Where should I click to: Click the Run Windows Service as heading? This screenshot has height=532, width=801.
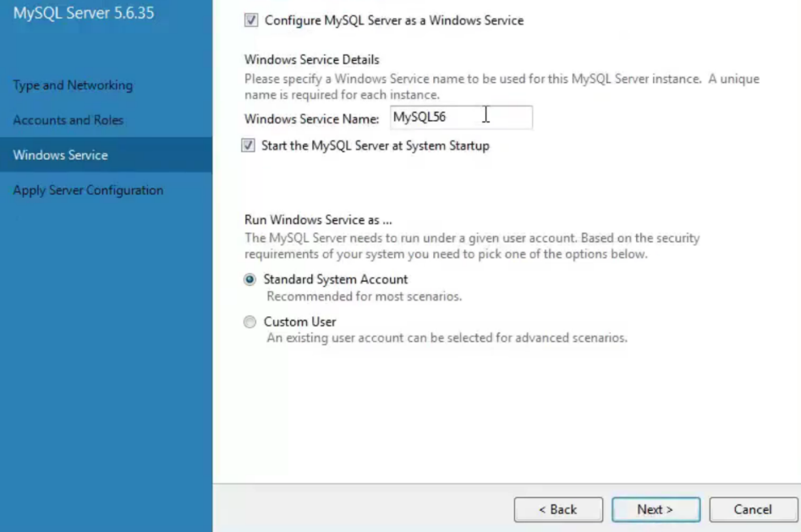318,220
